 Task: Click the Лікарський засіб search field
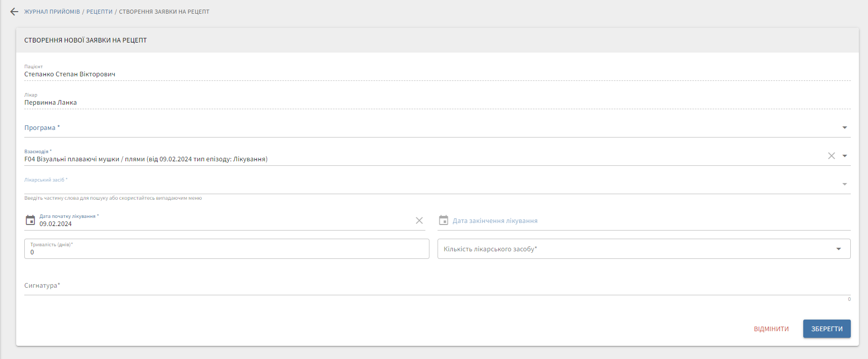click(x=430, y=185)
